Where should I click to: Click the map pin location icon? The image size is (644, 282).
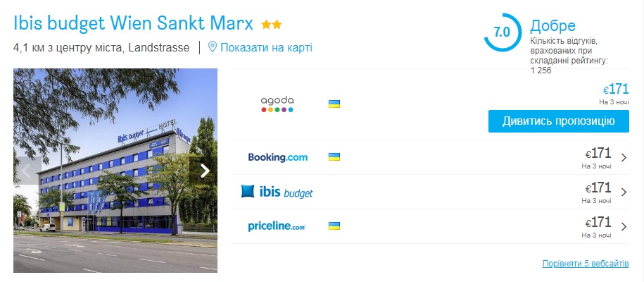[212, 47]
